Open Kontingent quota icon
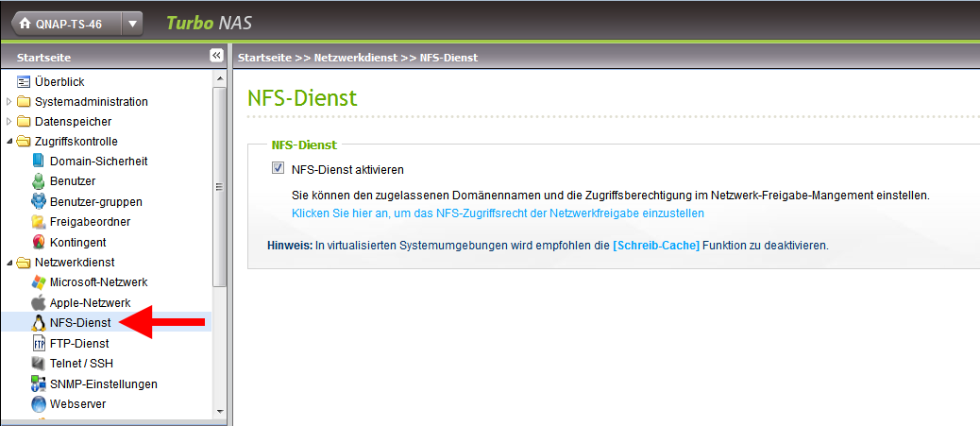This screenshot has width=980, height=426. pyautogui.click(x=39, y=242)
